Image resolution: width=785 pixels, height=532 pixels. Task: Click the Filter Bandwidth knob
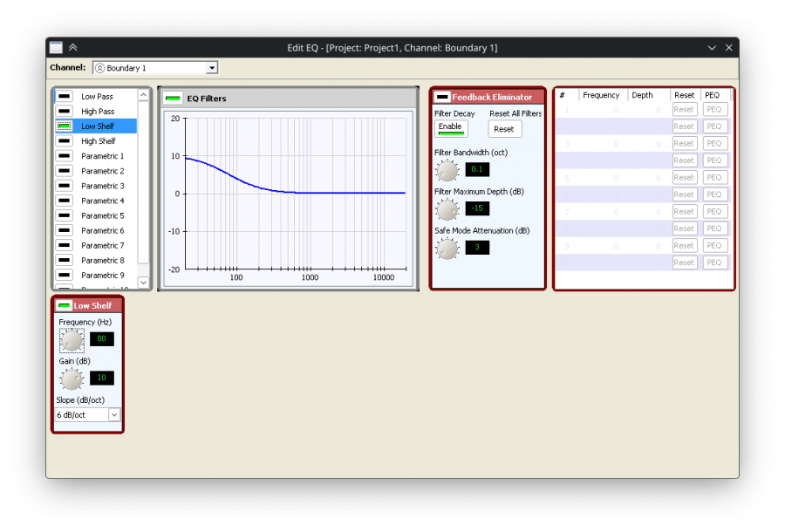[447, 169]
